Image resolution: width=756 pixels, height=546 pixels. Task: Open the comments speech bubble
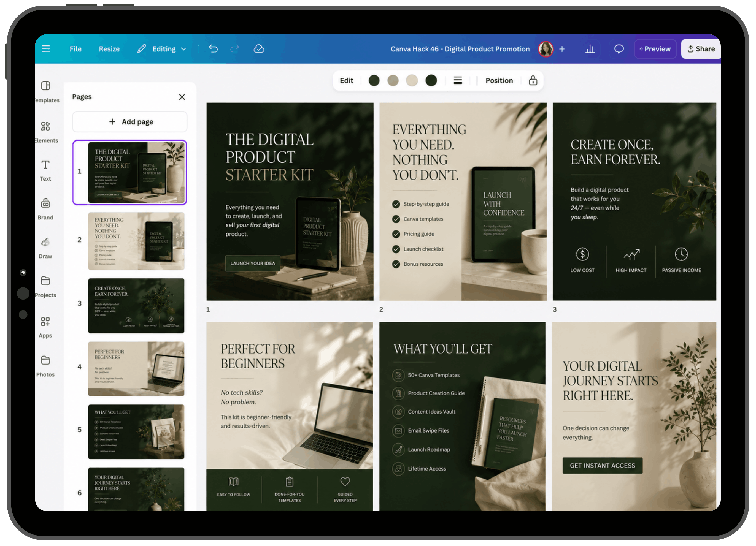click(x=619, y=49)
